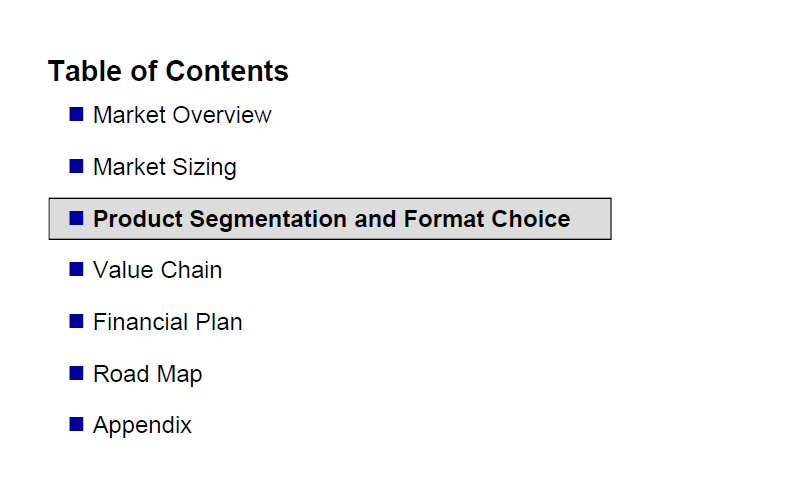Image resolution: width=800 pixels, height=500 pixels.
Task: Open the Appendix entry
Action: point(142,426)
